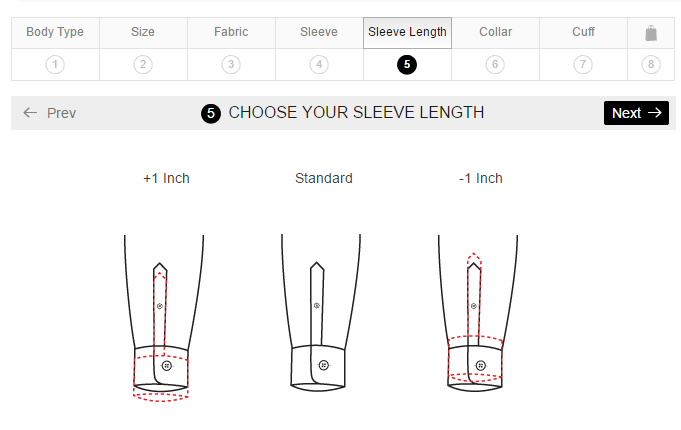The height and width of the screenshot is (430, 681).
Task: Click step 4 circle number
Action: pyautogui.click(x=319, y=65)
